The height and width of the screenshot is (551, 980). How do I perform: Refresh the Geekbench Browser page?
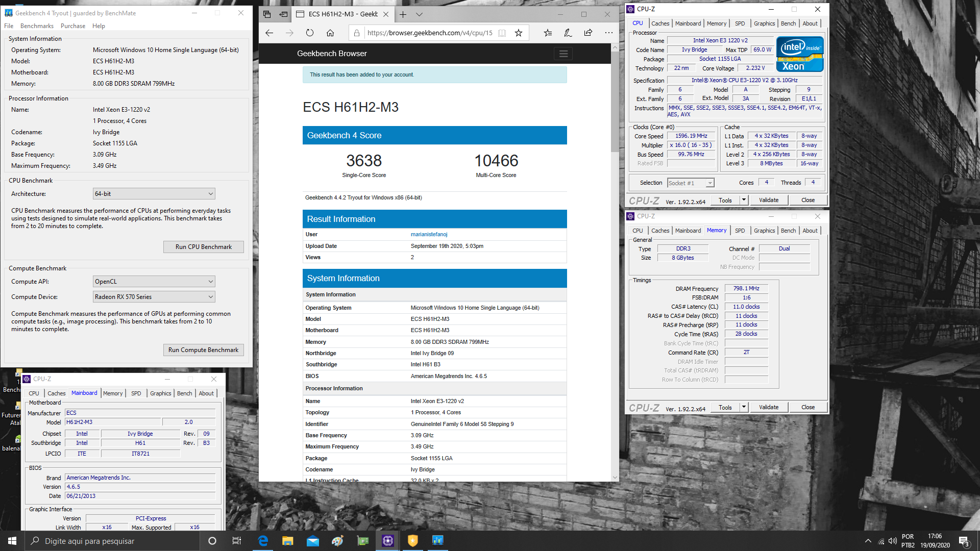coord(310,33)
